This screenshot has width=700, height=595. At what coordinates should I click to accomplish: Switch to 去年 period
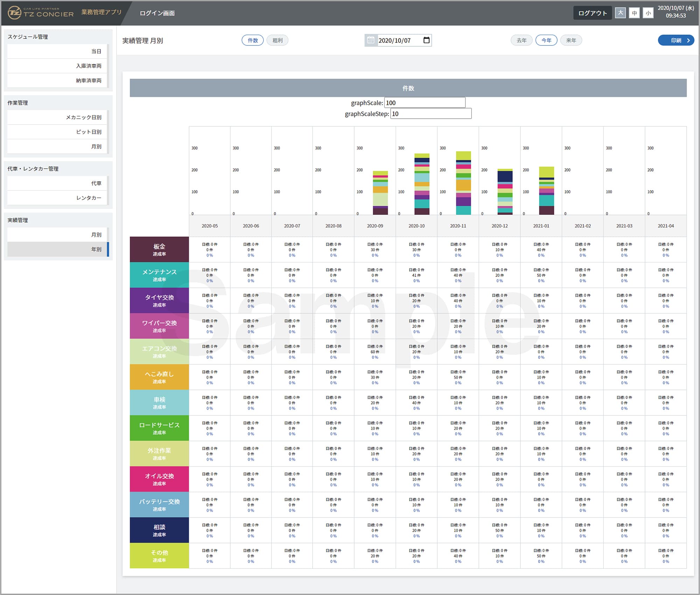[x=521, y=40]
